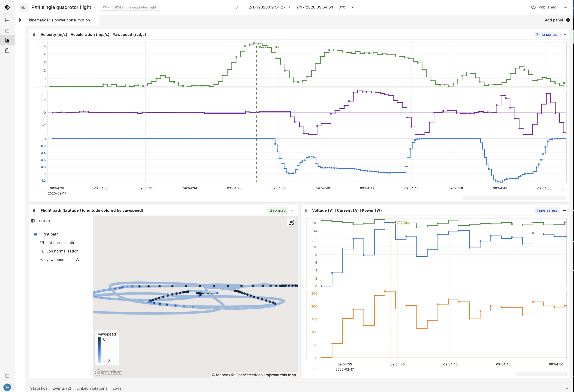Viewport: 574px width, 392px height.
Task: Click the fullscreen icon on the flight path map
Action: coord(291,222)
